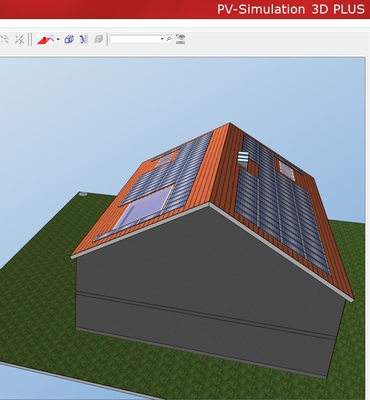Select the striped chimney object on the roof
The height and width of the screenshot is (400, 370).
(243, 158)
